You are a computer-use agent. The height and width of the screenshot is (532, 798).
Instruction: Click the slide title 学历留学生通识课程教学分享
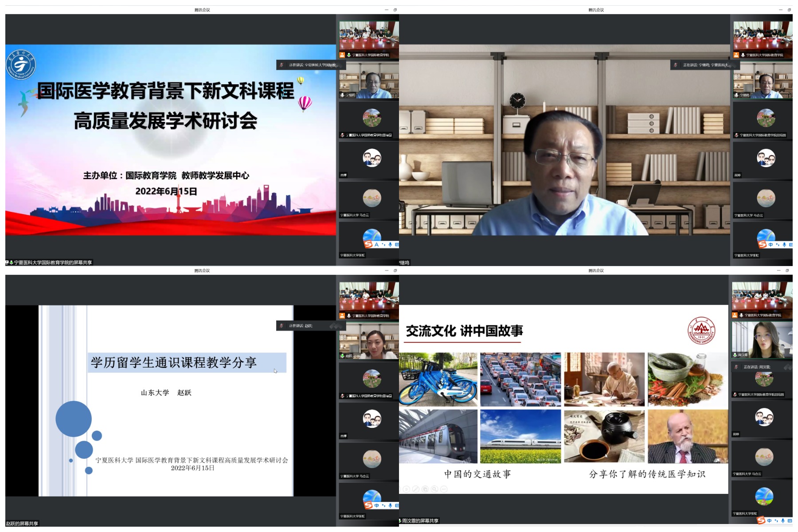[174, 363]
